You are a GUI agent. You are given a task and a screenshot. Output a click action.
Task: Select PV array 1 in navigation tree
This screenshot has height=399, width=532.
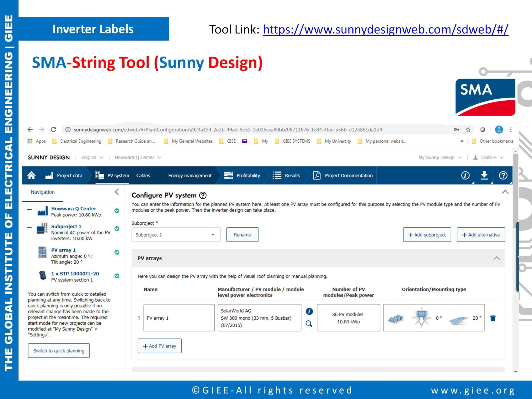coord(63,250)
